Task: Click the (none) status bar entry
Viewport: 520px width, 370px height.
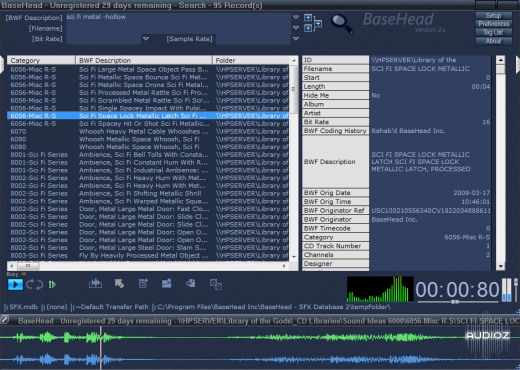Action: point(57,307)
